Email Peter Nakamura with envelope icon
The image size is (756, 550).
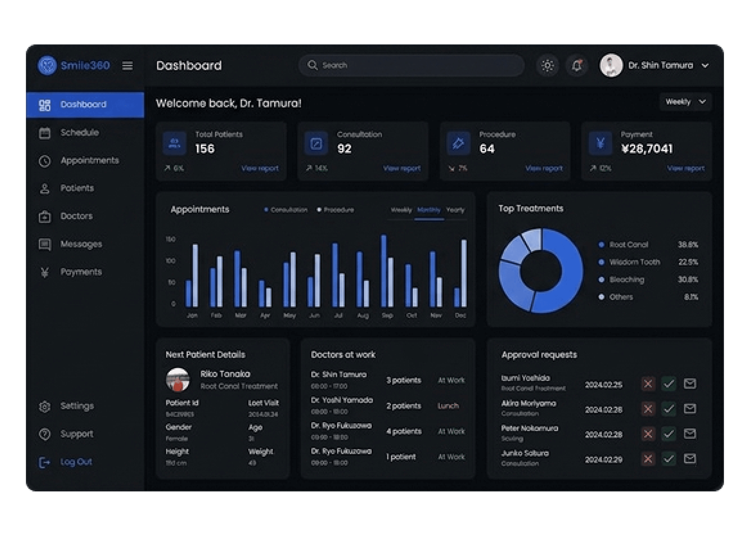click(690, 434)
